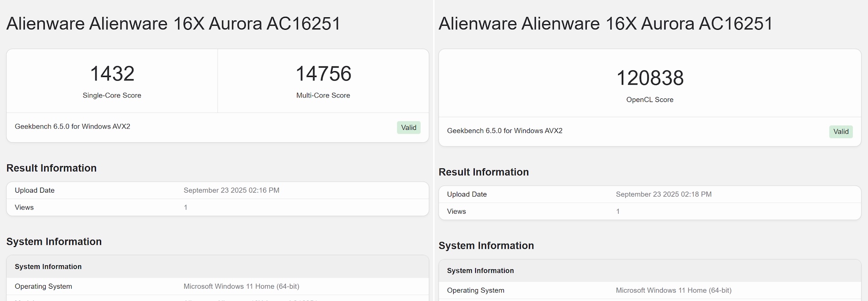This screenshot has width=868, height=301.
Task: Select the multi-core score 14756
Action: [323, 74]
